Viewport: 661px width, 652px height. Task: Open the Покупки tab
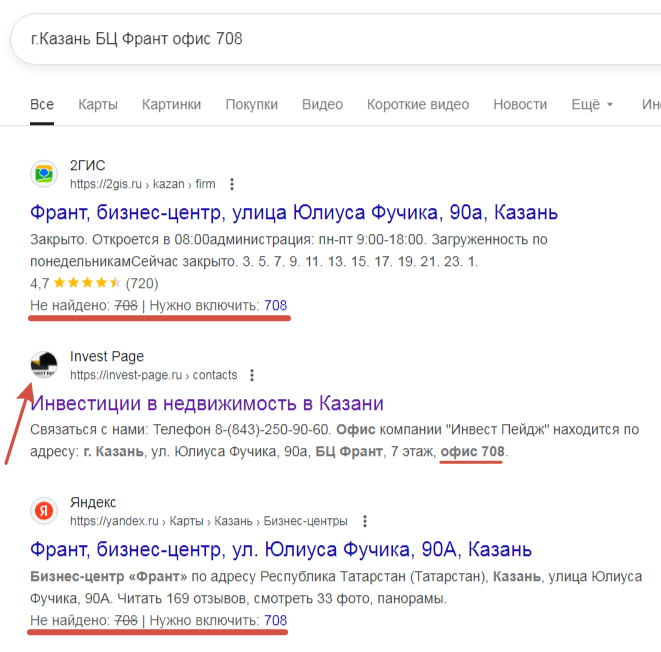point(251,104)
